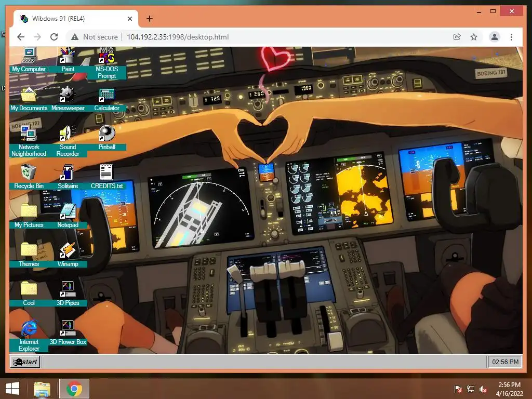
Task: Open the Recycle Bin
Action: tap(29, 177)
